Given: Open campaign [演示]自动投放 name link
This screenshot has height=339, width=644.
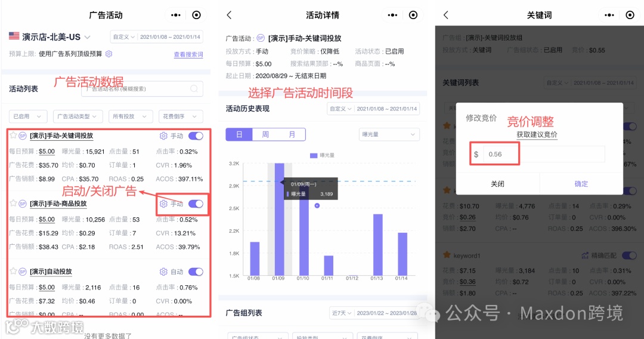Looking at the screenshot, I should (x=51, y=272).
